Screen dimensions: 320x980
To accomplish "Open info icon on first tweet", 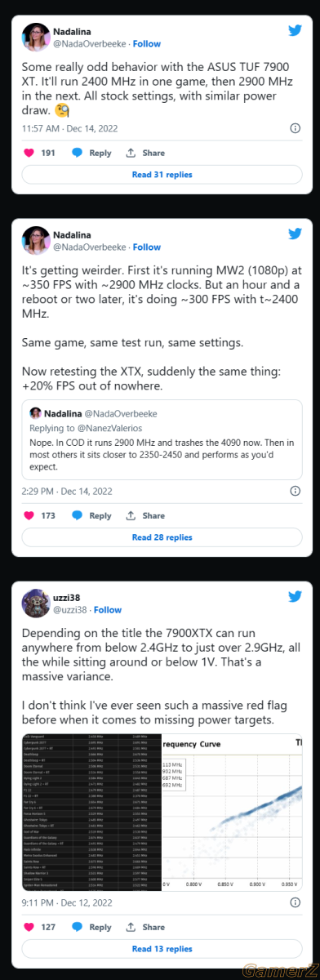I will pos(296,128).
